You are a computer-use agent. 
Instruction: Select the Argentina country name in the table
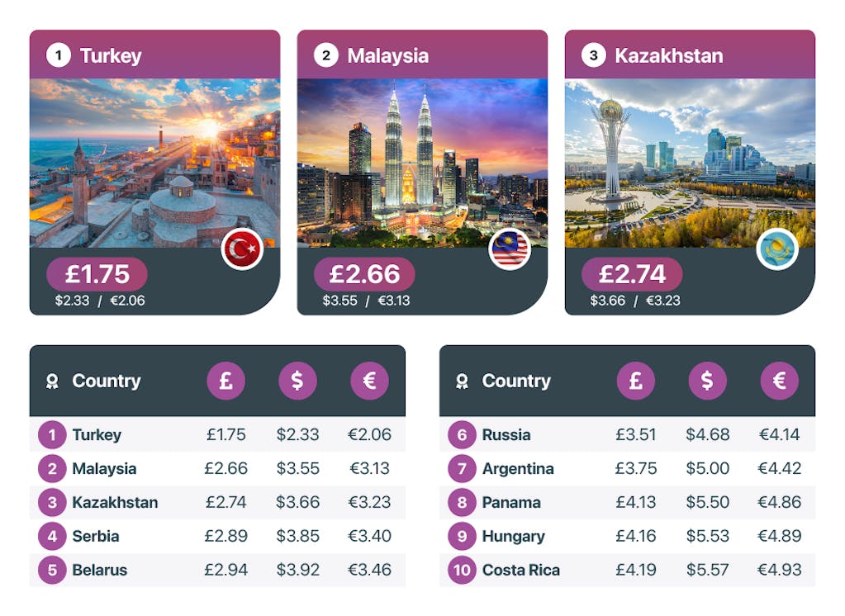pos(518,468)
